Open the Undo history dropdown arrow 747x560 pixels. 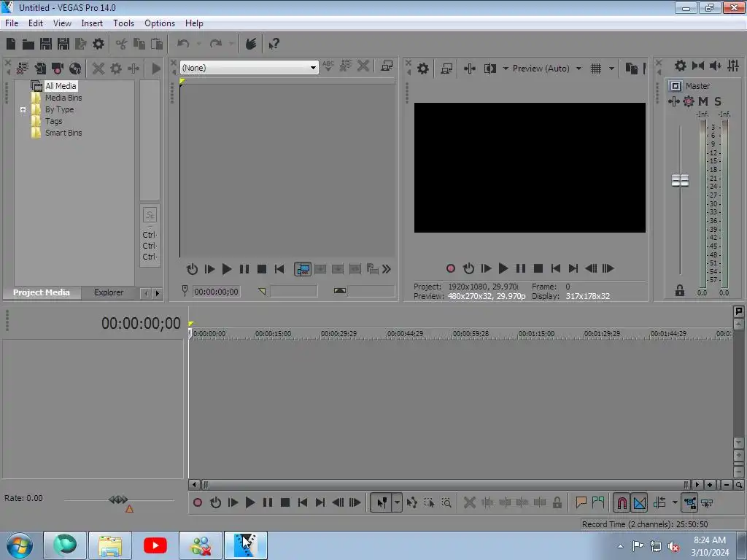(x=199, y=44)
